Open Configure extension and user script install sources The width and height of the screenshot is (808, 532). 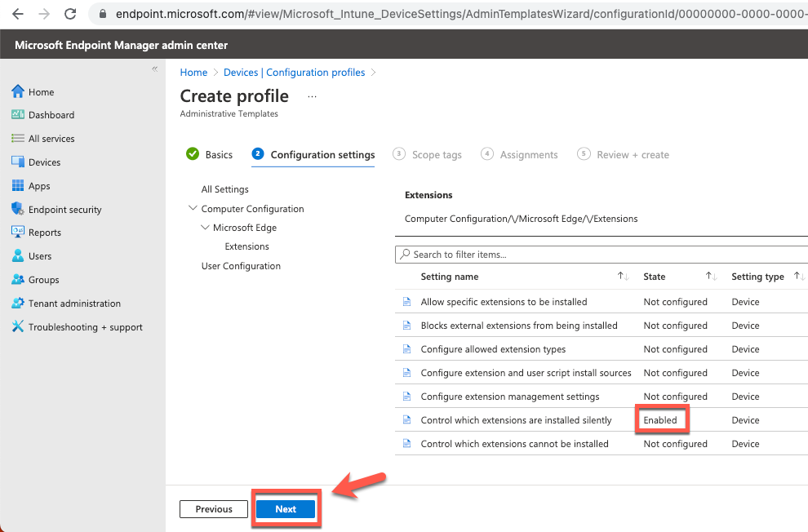(x=526, y=373)
